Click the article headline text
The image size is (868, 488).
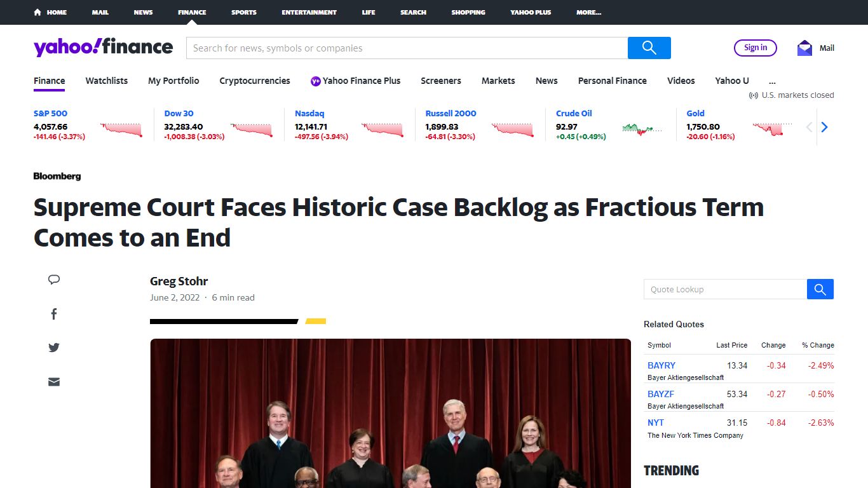pyautogui.click(x=398, y=222)
